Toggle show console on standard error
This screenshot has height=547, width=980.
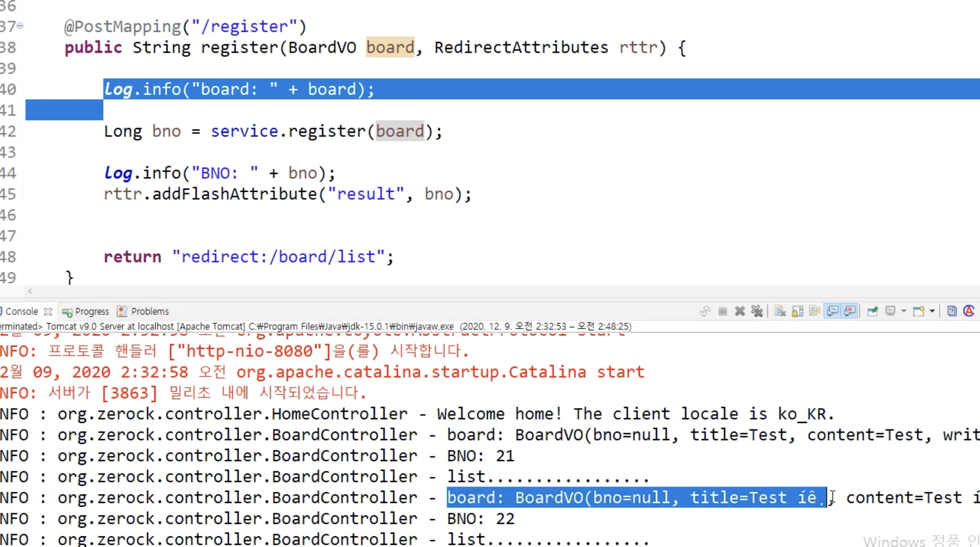click(x=850, y=311)
